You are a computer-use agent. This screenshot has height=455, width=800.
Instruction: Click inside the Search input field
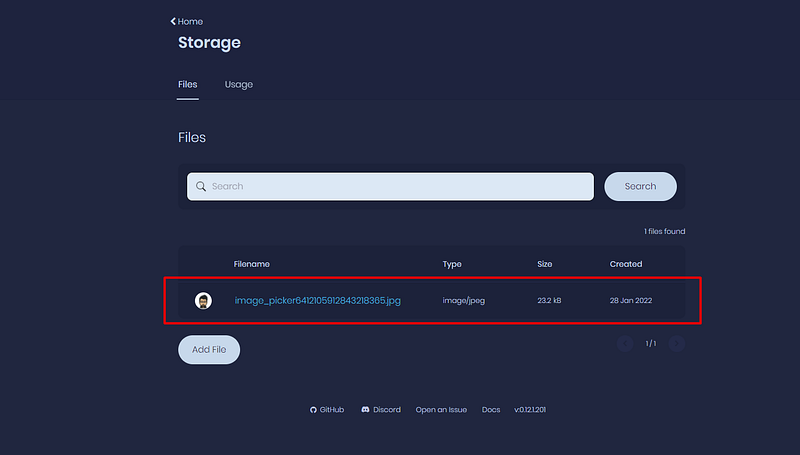[x=390, y=186]
